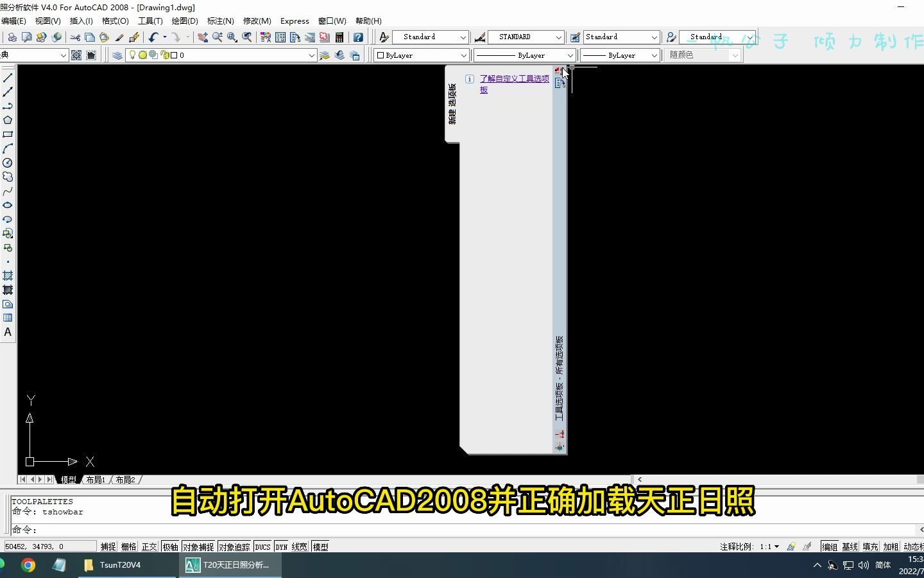Open the 插入(I) menu
The image size is (924, 578).
(x=81, y=21)
